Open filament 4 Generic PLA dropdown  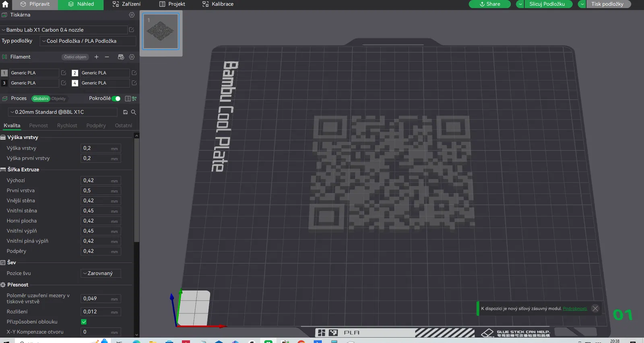[x=105, y=83]
